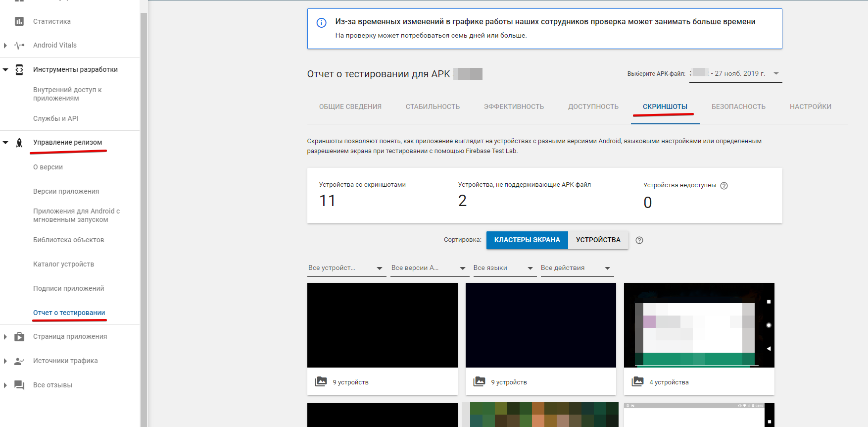Click the info icon in the notice banner
This screenshot has width=868, height=427.
click(x=321, y=23)
